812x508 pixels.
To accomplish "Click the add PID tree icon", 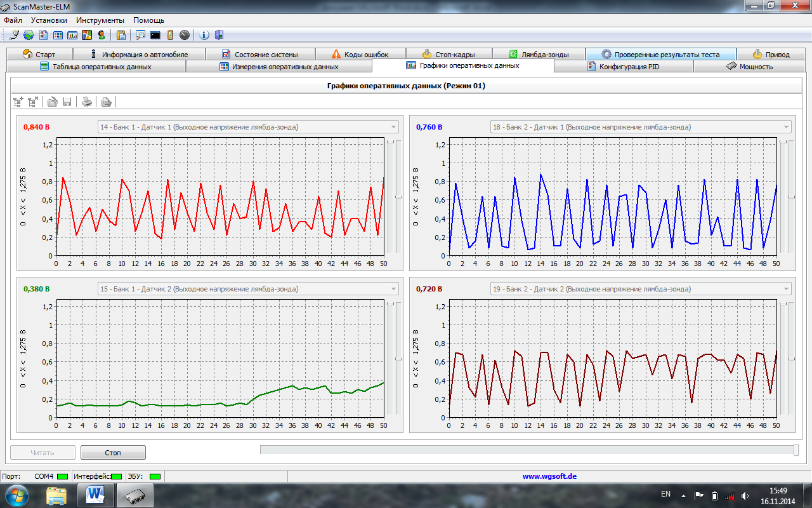I will tap(18, 101).
